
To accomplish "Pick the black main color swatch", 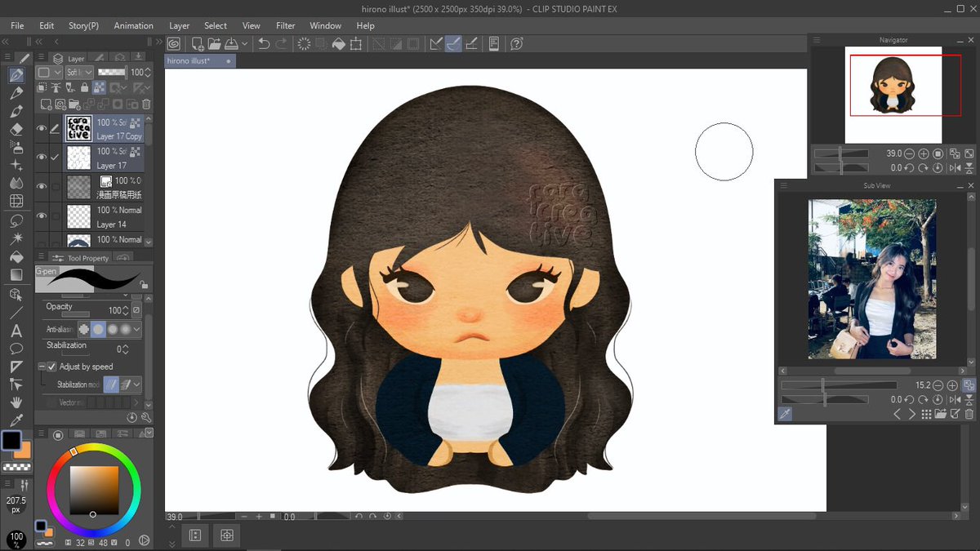I will click(x=11, y=442).
